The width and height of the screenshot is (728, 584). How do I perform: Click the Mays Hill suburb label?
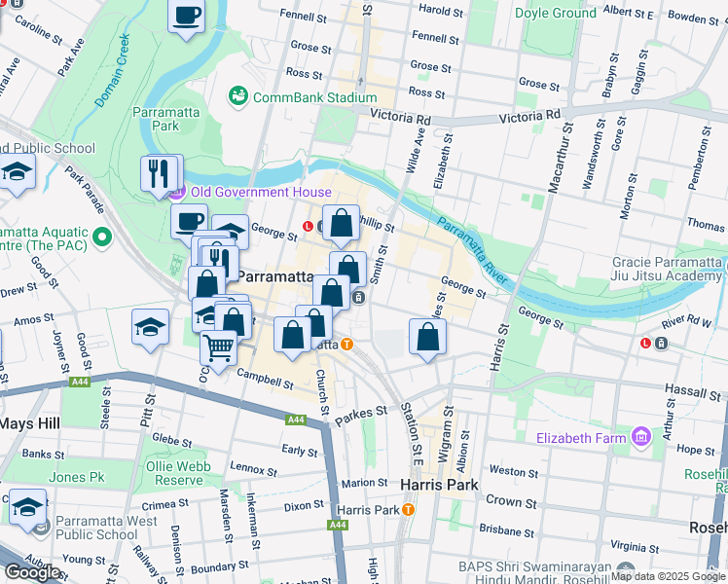(30, 423)
